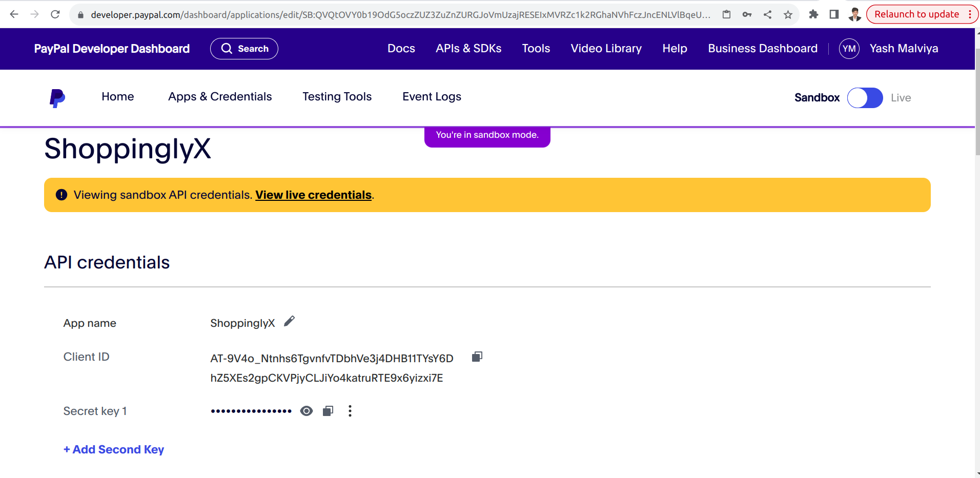This screenshot has height=478, width=980.
Task: Add a second secret key
Action: coord(113,449)
